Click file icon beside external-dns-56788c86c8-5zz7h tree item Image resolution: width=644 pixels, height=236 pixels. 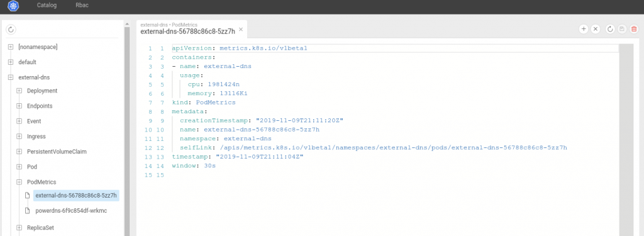(28, 195)
